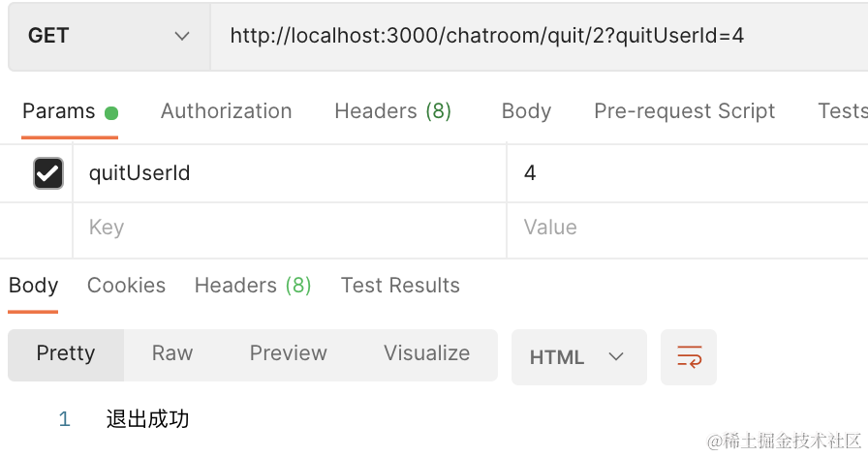This screenshot has width=868, height=457.
Task: Select the Params tab
Action: 58,111
